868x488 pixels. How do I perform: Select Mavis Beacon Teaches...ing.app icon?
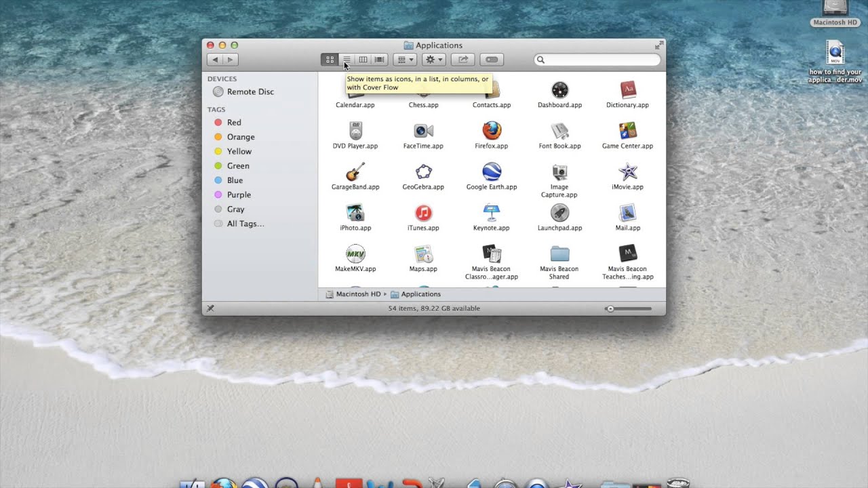628,254
